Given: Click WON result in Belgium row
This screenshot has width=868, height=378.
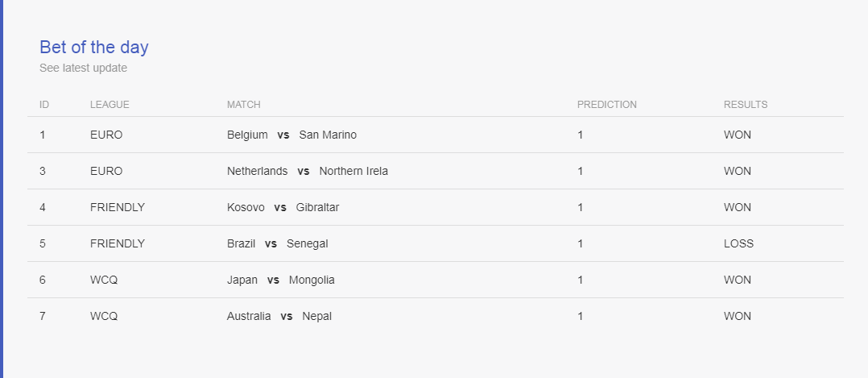Looking at the screenshot, I should (x=738, y=135).
